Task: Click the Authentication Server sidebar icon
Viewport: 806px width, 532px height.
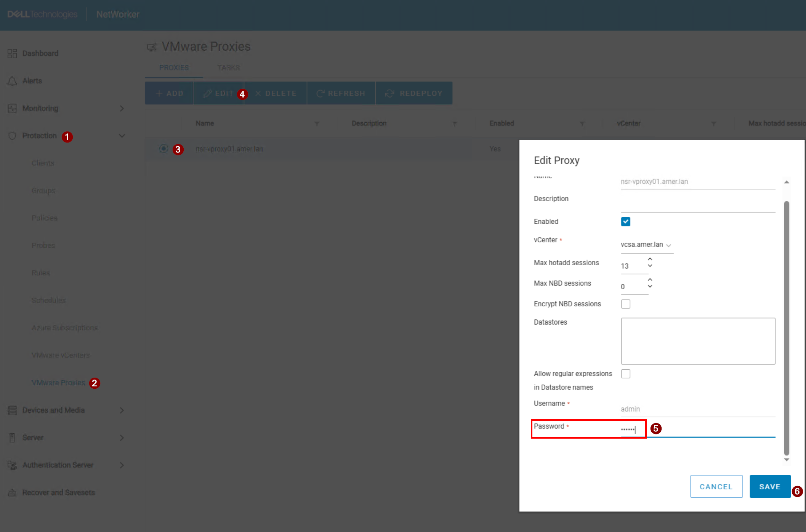Action: [x=12, y=465]
